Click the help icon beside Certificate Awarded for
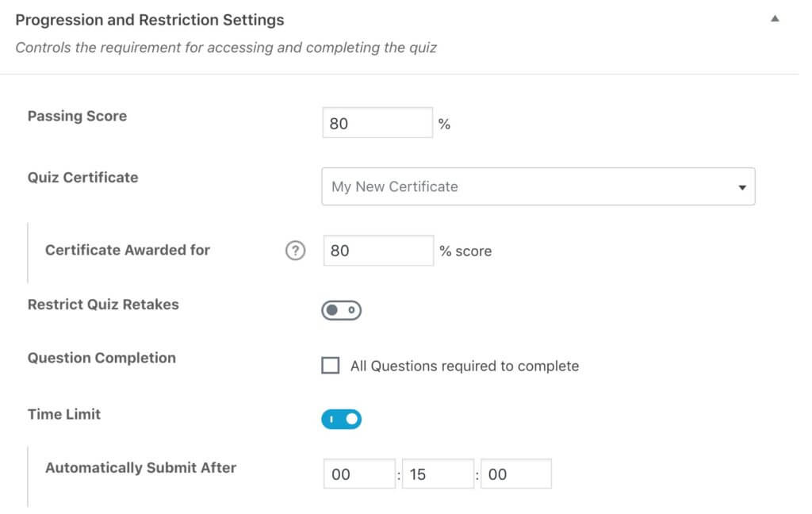This screenshot has height=514, width=812. click(295, 251)
